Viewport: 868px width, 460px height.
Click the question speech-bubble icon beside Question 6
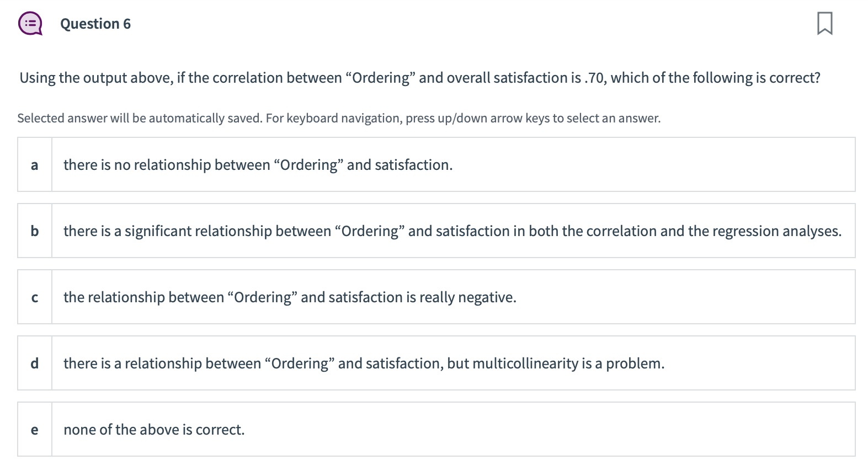(30, 23)
